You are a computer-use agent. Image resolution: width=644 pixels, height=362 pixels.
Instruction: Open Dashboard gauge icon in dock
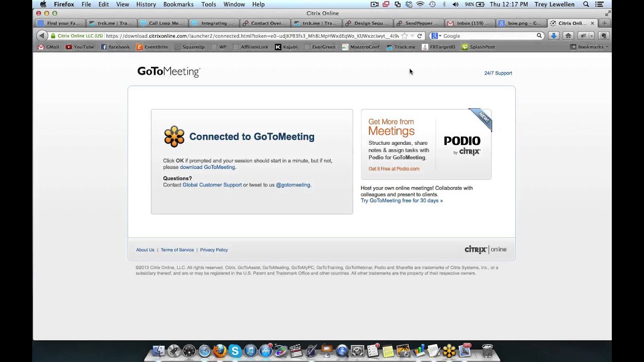pyautogui.click(x=189, y=351)
